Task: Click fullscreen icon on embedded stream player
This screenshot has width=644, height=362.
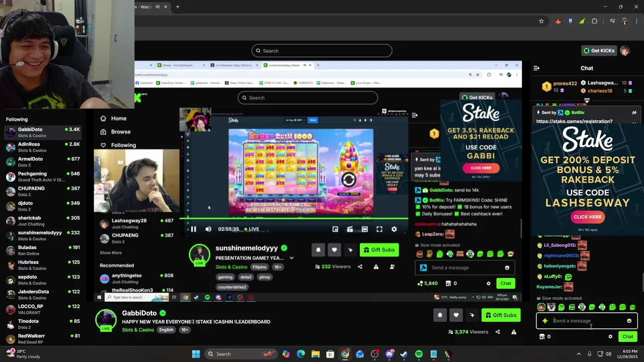Action: click(x=379, y=229)
